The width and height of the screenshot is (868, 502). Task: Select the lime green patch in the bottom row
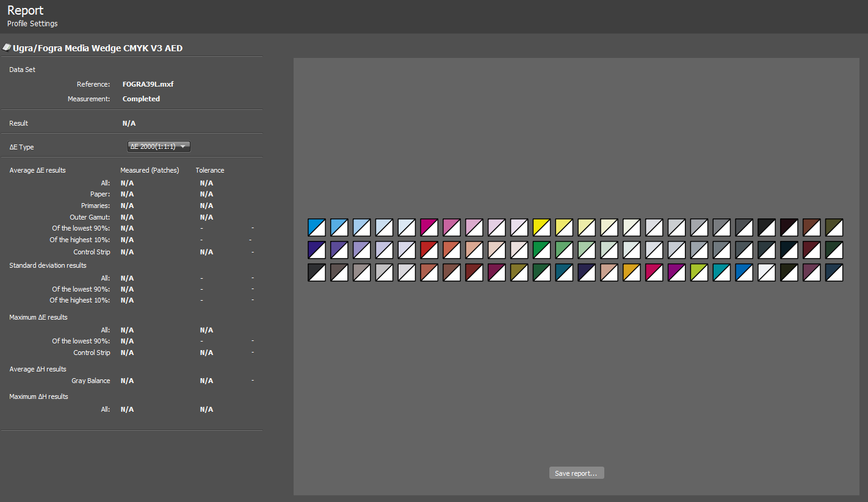click(x=699, y=273)
